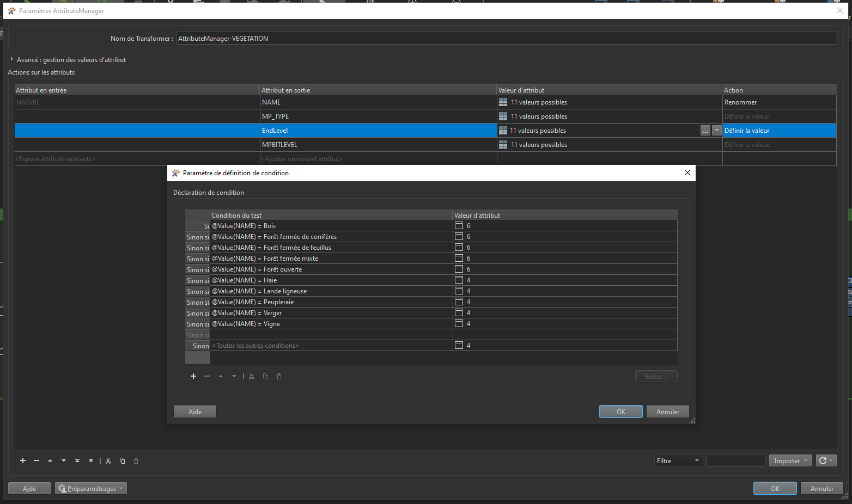Open text editor icon for Forêt ouverte value
852x504 pixels.
tap(459, 269)
